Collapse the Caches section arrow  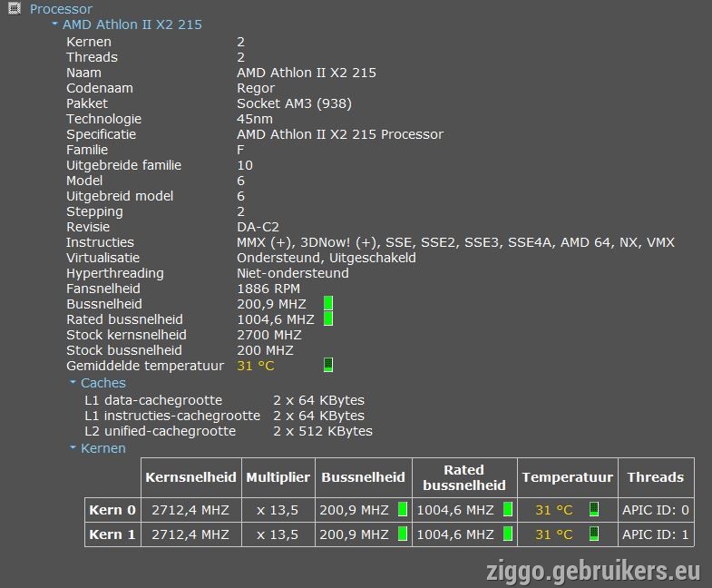click(x=73, y=382)
